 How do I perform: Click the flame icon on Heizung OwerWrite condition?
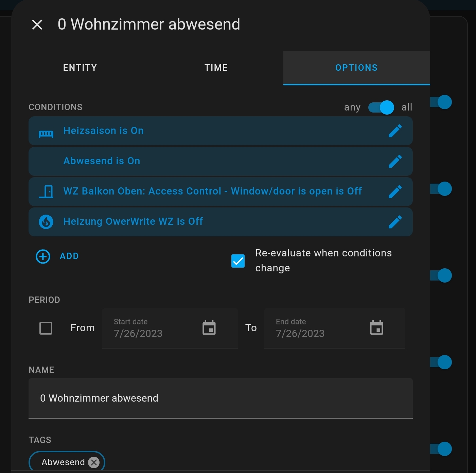[46, 222]
